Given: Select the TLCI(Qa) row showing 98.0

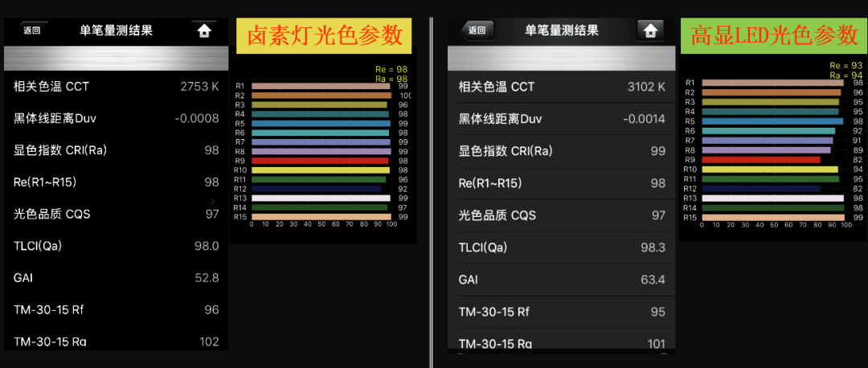Looking at the screenshot, I should [117, 246].
